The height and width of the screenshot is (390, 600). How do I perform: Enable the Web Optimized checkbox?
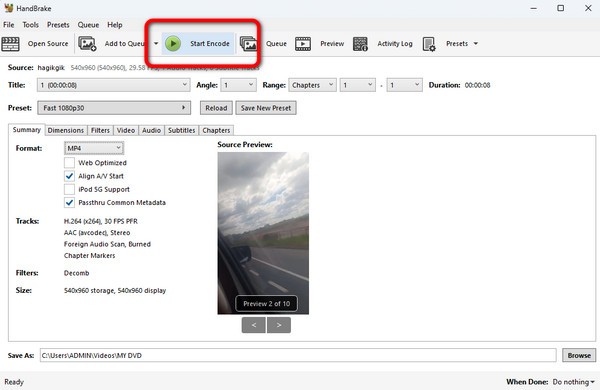tap(69, 163)
